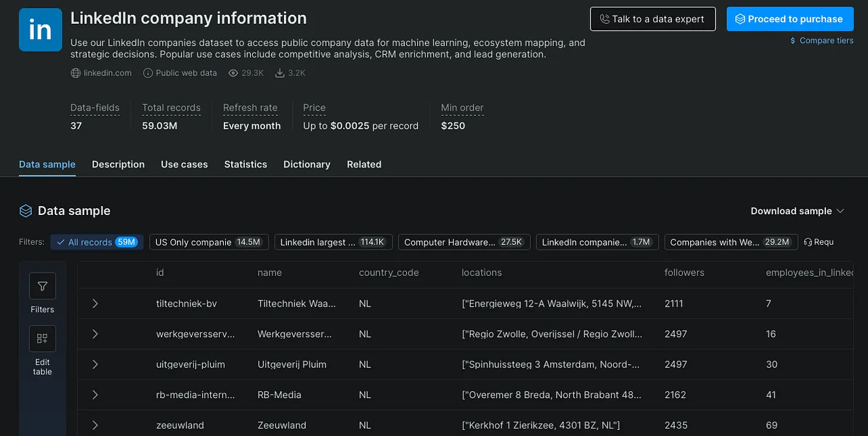Click the Kerkhof 1 Zierikzee location cell
The image size is (868, 436).
(541, 425)
